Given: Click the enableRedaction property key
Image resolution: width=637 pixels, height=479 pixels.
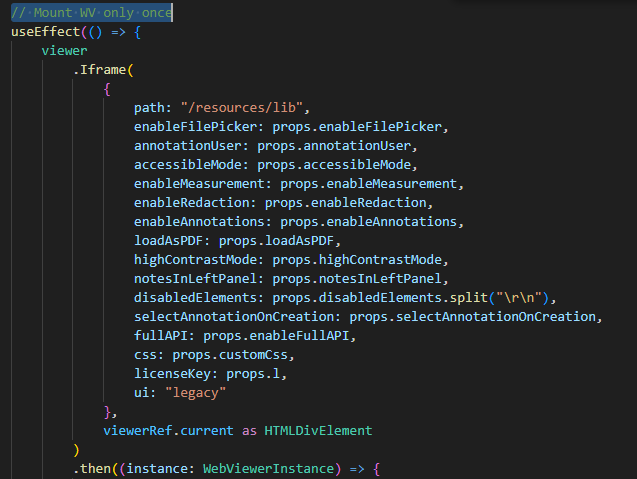Looking at the screenshot, I should 192,203.
